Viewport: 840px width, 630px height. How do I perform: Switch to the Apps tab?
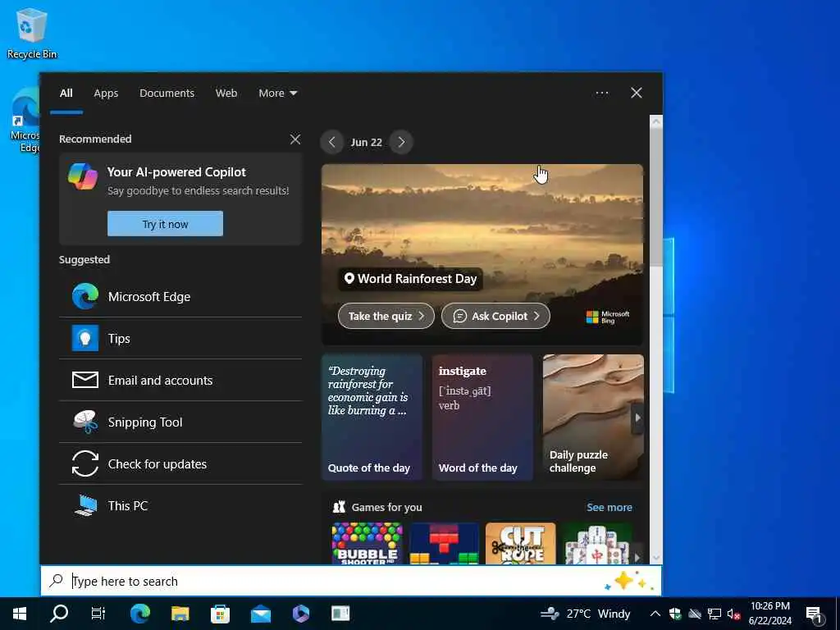click(x=106, y=94)
